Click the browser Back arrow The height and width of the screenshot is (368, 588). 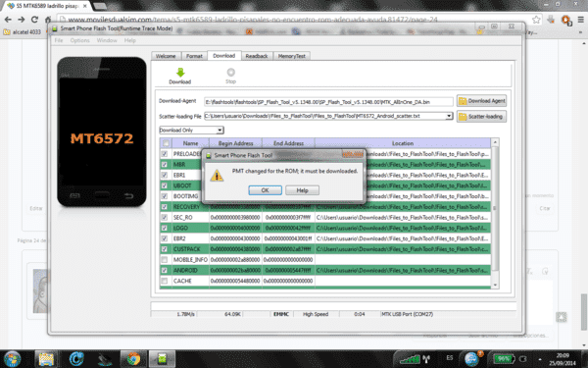click(x=8, y=20)
